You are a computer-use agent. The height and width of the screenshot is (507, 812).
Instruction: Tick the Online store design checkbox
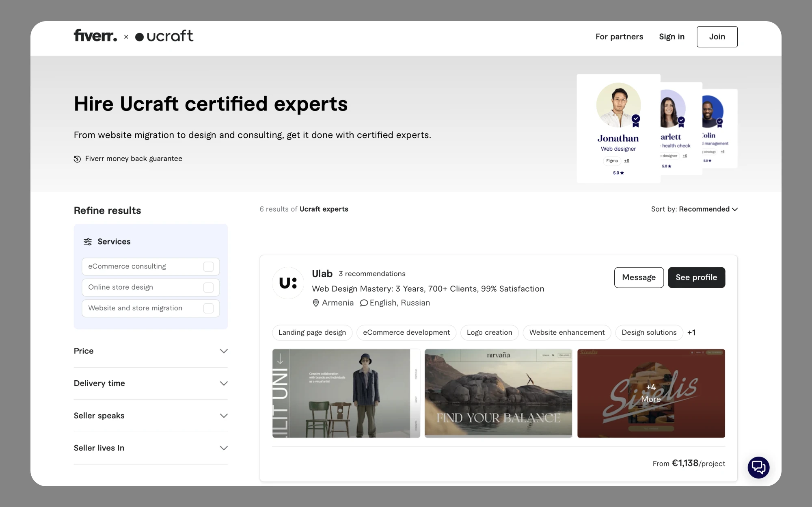coord(208,287)
